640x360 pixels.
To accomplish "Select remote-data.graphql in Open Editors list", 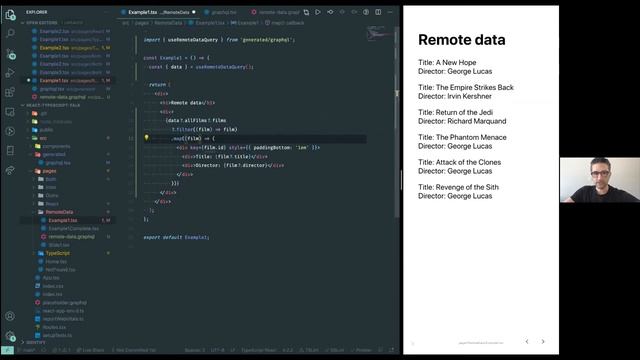I will [x=63, y=97].
